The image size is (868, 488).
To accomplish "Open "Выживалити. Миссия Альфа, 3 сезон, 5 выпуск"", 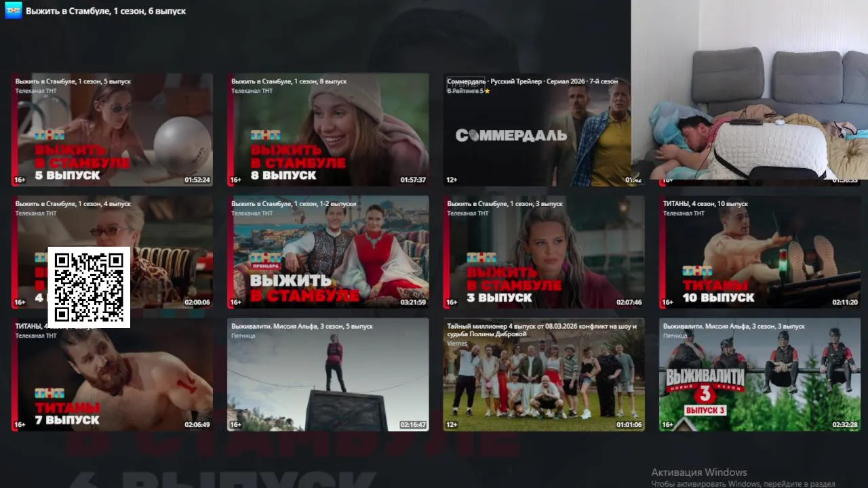I will click(328, 375).
